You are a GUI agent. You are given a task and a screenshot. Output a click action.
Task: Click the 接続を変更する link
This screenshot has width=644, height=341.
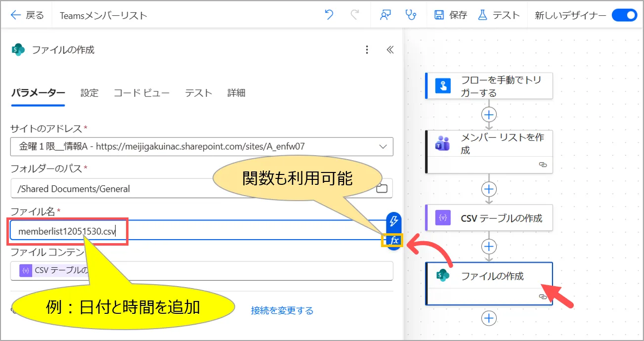pos(282,310)
